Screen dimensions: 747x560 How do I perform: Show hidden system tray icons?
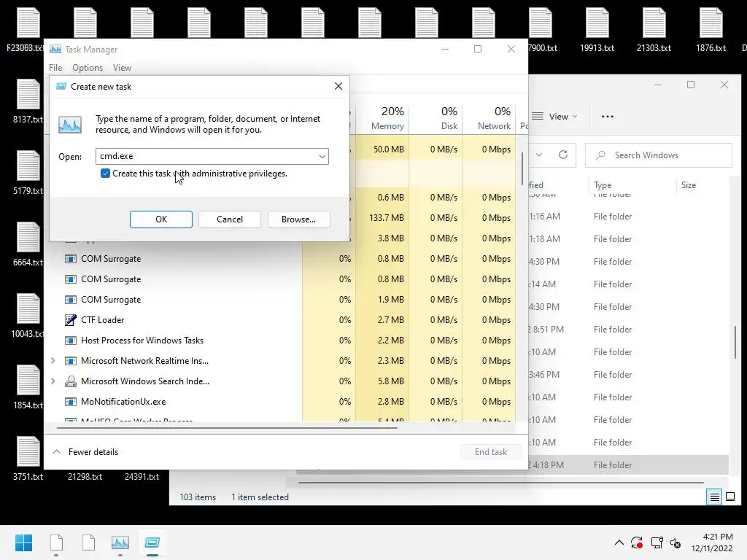click(619, 542)
